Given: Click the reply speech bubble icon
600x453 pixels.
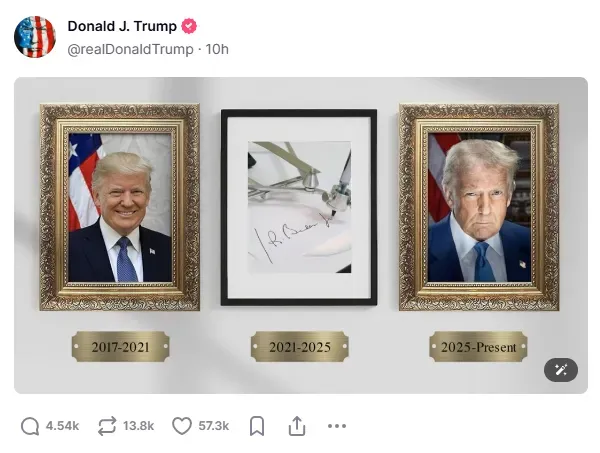Looking at the screenshot, I should click(30, 426).
